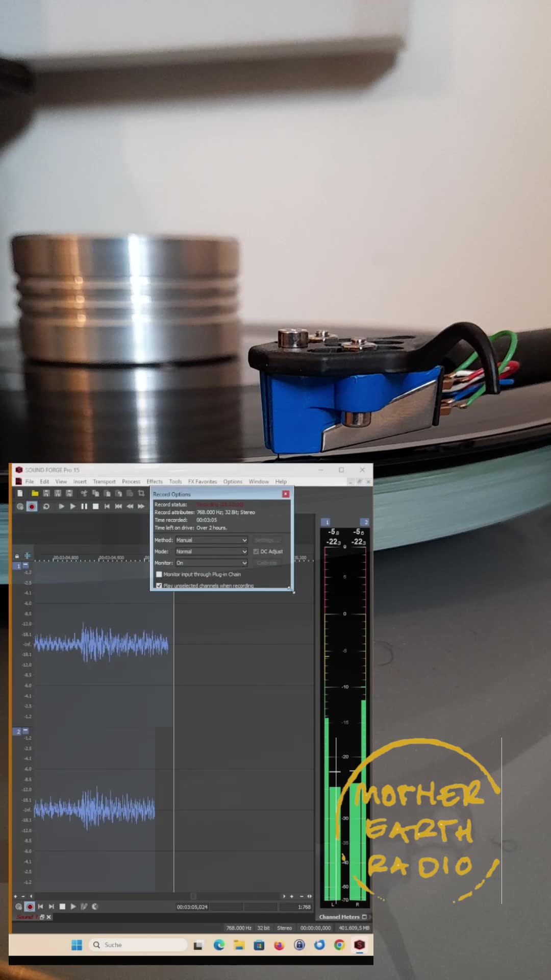
Task: Go to start in the data window transport
Action: 40,906
